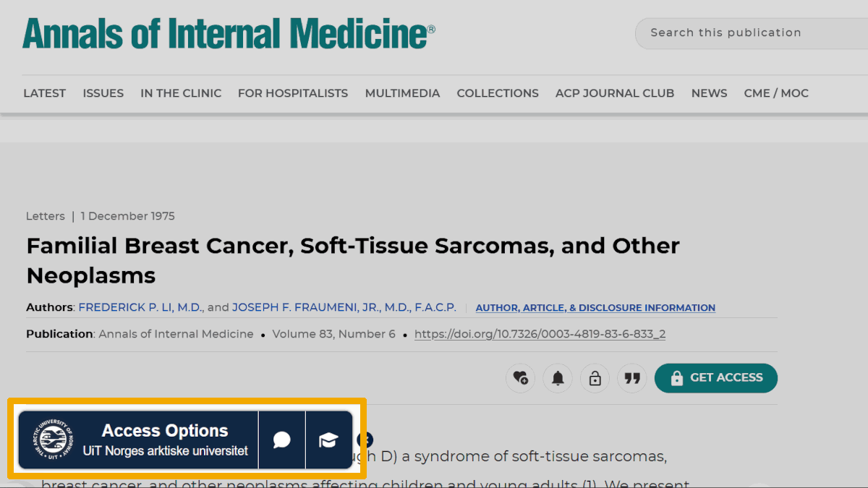Click the article title heading
Viewport: 868px width, 488px height.
pos(353,260)
